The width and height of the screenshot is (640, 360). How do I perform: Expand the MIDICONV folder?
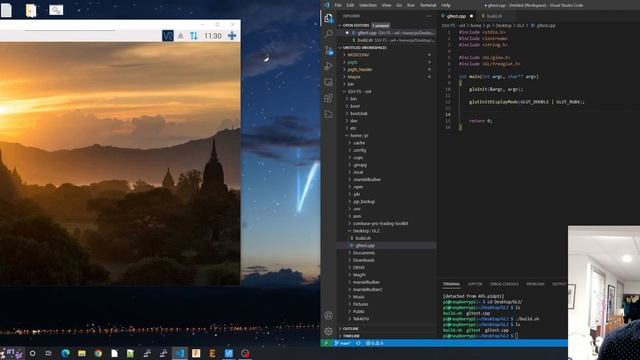(358, 55)
